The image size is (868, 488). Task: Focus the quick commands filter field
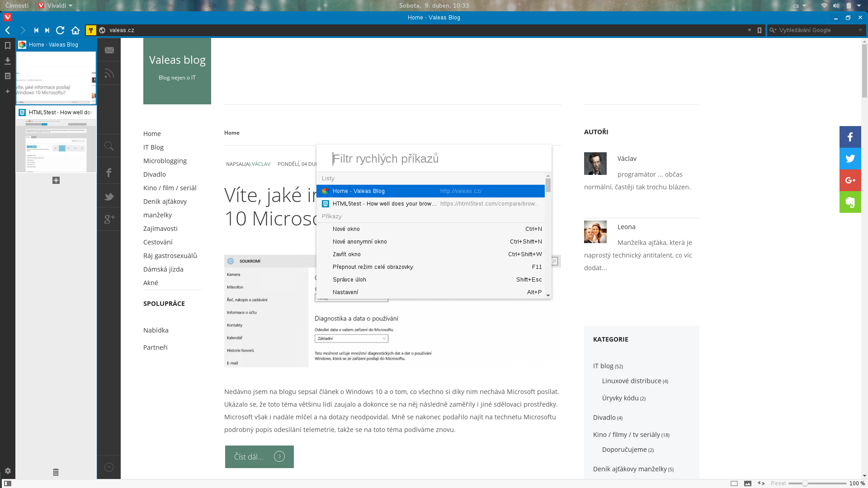434,159
